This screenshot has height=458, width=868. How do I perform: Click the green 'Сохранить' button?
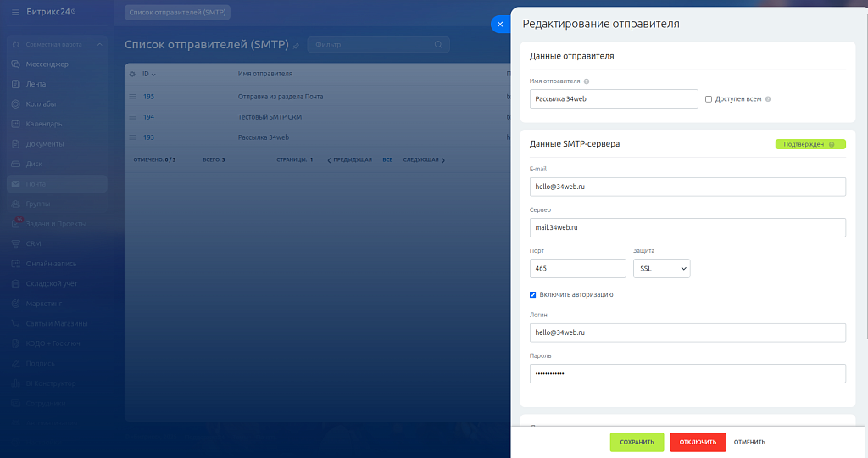(637, 442)
